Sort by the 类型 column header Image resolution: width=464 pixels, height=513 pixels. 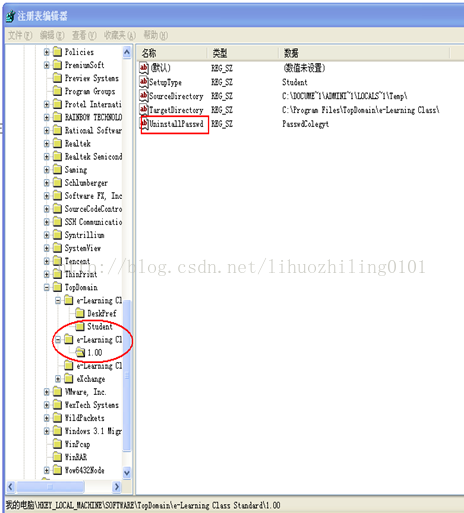point(243,53)
